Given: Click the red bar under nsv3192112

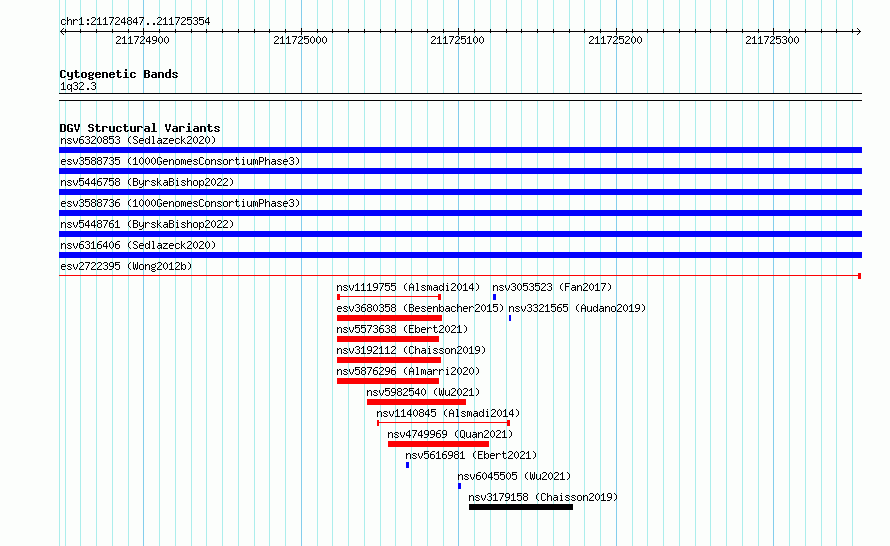Looking at the screenshot, I should pyautogui.click(x=389, y=360).
